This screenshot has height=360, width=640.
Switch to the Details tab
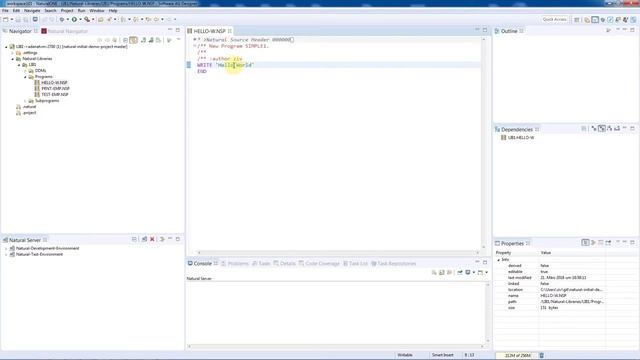(284, 264)
